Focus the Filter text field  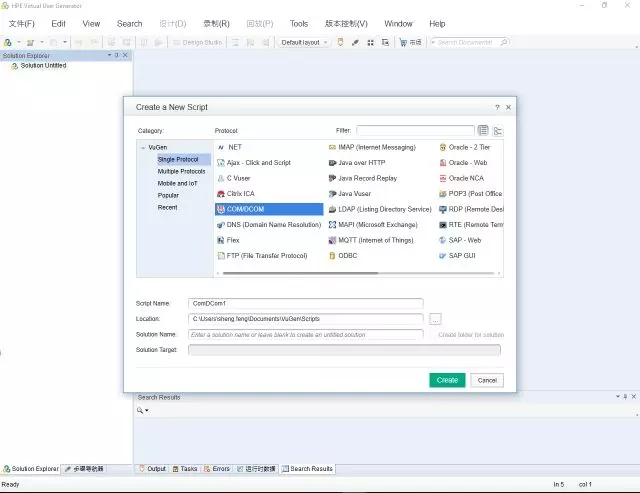tap(415, 131)
